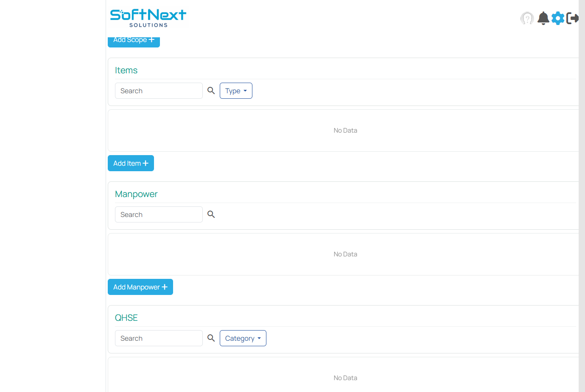Open the user profile avatar
The width and height of the screenshot is (585, 392).
[x=527, y=18]
